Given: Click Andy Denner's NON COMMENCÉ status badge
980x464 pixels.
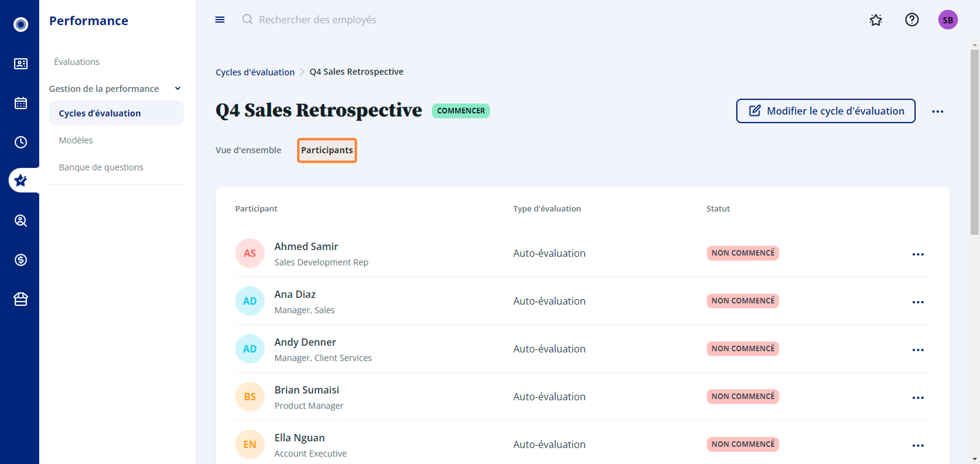Looking at the screenshot, I should tap(743, 349).
